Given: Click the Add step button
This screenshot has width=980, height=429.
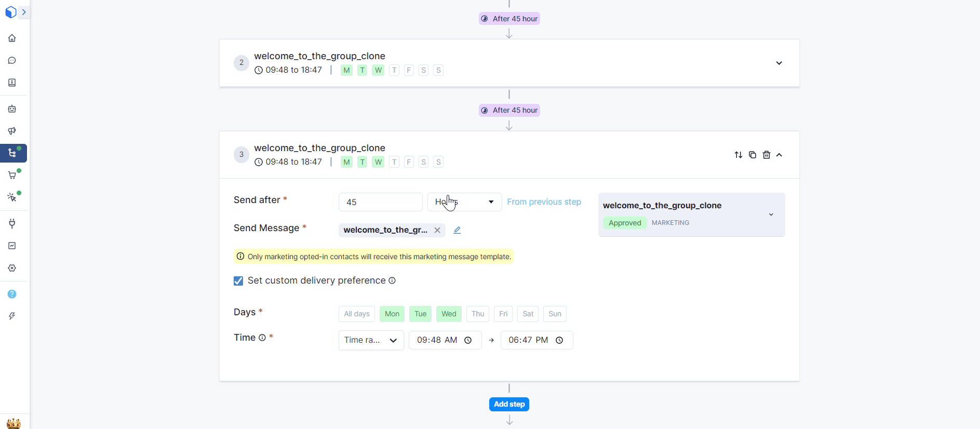Looking at the screenshot, I should pos(509,404).
